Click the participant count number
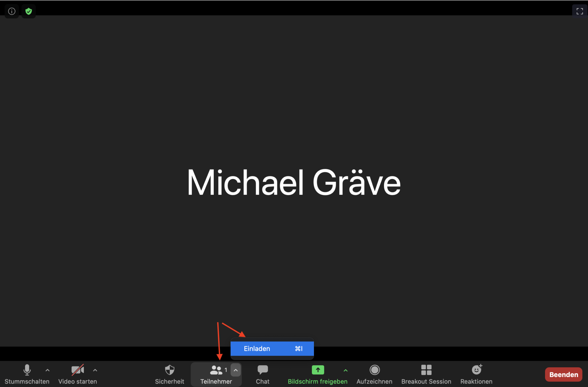This screenshot has width=588, height=387. [226, 370]
